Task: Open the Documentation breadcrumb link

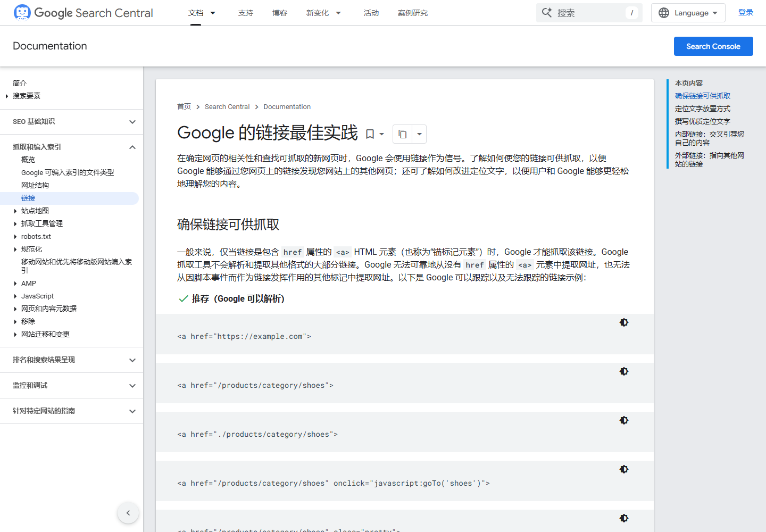Action: coord(287,106)
